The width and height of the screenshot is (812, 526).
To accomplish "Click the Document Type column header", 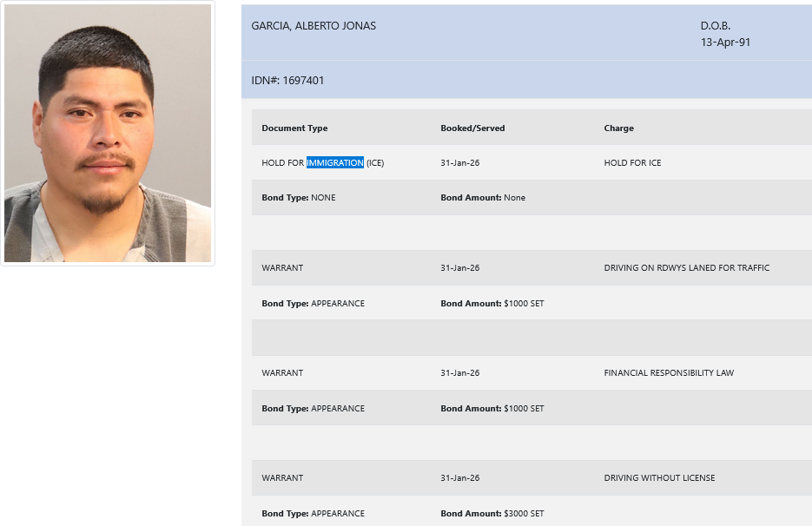I will click(x=294, y=128).
